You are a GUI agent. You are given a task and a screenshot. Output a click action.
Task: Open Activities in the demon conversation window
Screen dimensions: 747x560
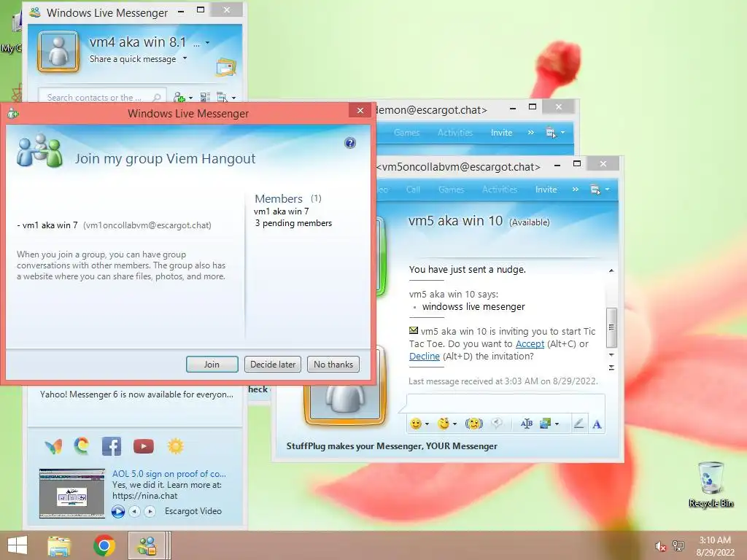coord(455,133)
